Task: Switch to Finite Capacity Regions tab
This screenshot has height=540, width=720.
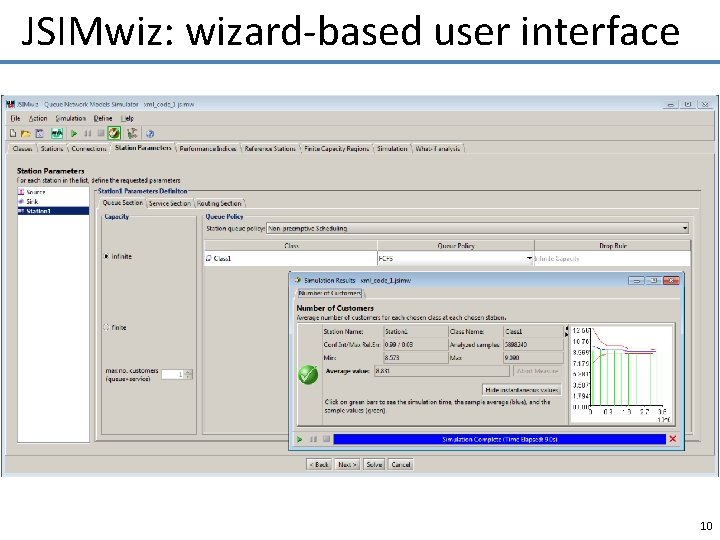Action: coord(337,148)
